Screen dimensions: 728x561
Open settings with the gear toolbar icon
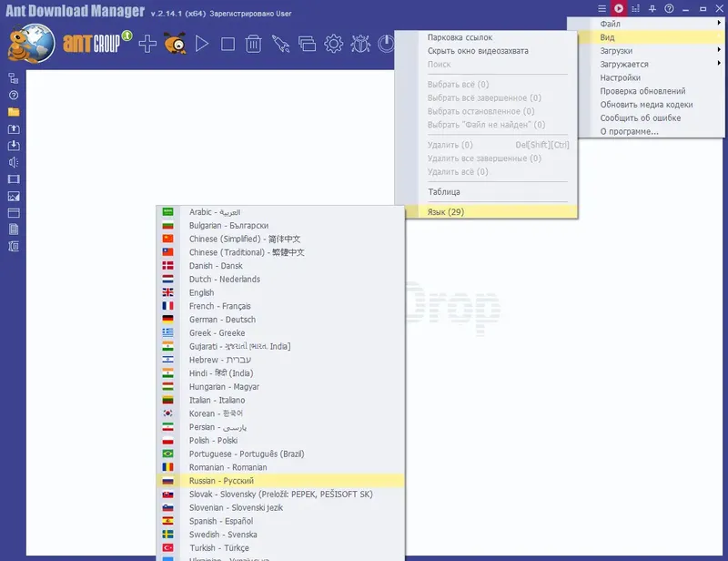point(332,42)
